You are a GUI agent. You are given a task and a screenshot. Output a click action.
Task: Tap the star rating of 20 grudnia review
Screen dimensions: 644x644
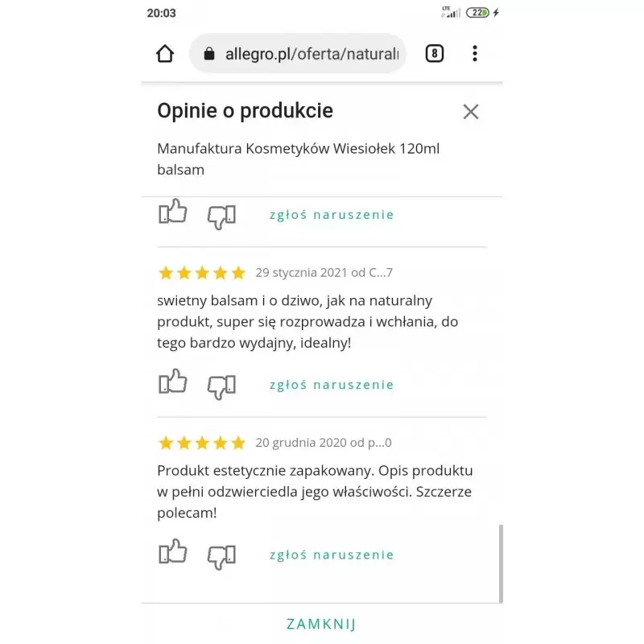click(x=202, y=443)
